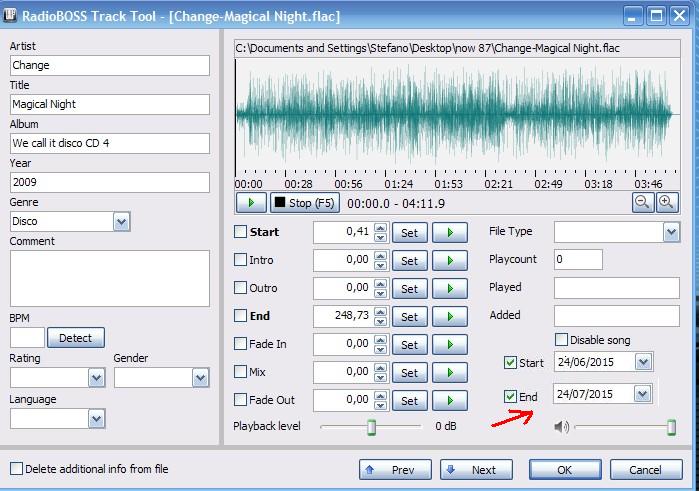Close the Track Tool window
699x491 pixels.
point(679,16)
